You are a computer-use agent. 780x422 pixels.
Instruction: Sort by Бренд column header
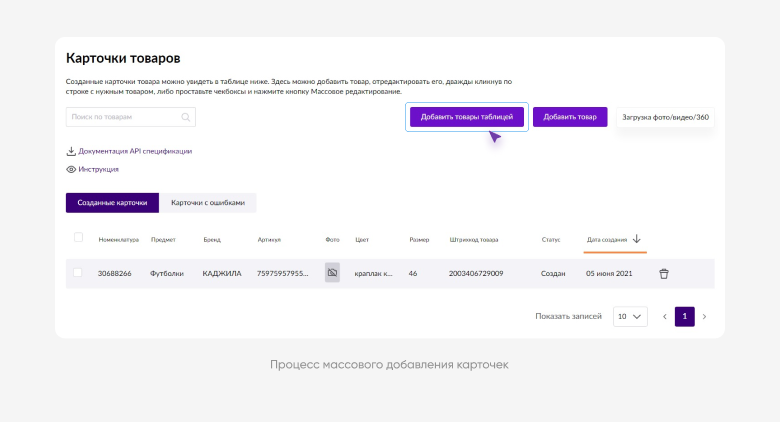(212, 240)
